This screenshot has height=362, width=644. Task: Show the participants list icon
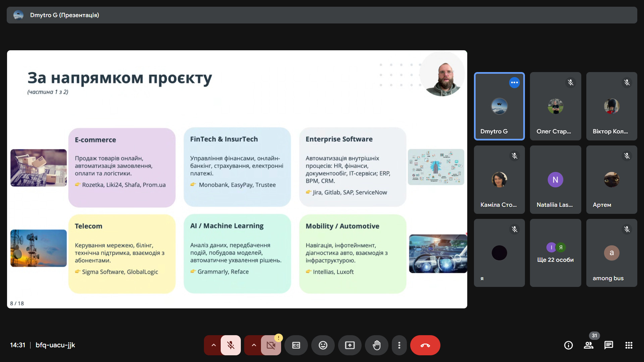(x=589, y=345)
